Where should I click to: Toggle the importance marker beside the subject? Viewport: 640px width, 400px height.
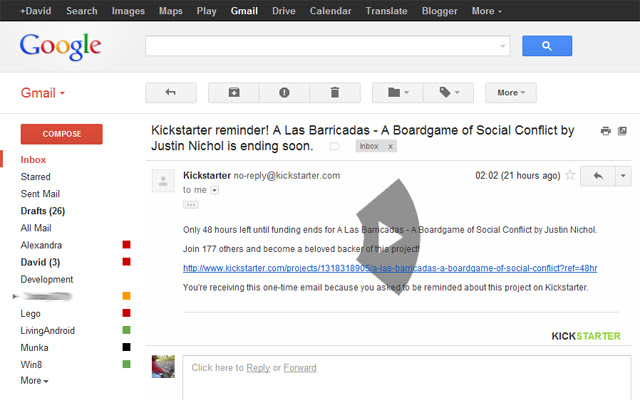335,146
